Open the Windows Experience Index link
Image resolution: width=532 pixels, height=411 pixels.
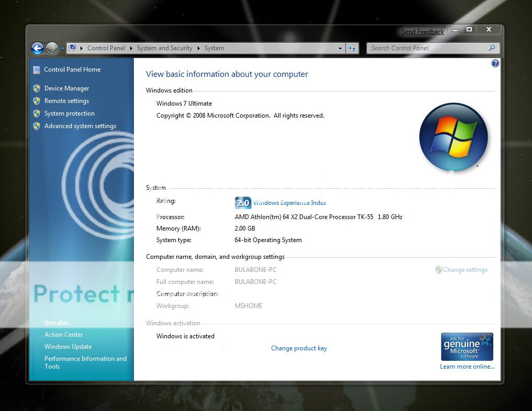[x=289, y=203]
